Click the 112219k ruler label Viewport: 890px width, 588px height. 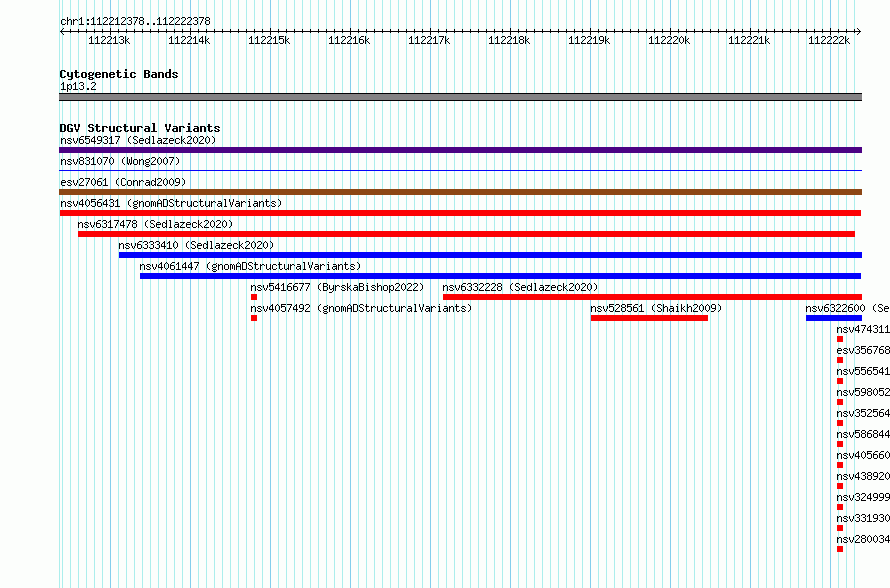point(589,40)
